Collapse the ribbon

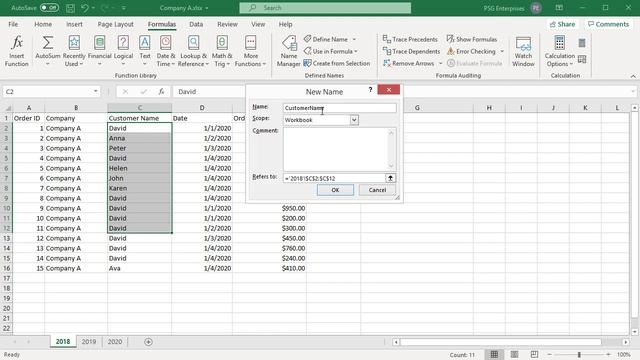(x=633, y=76)
